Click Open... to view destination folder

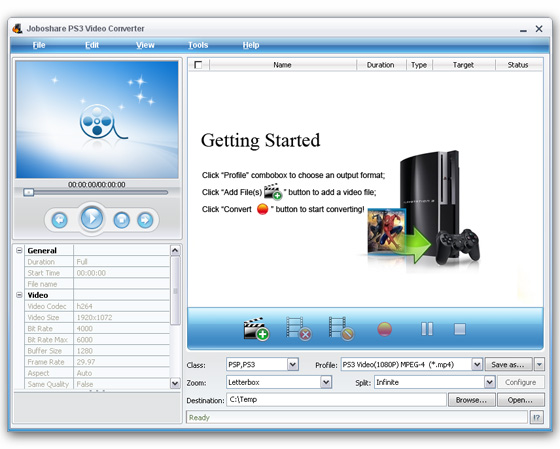[521, 400]
